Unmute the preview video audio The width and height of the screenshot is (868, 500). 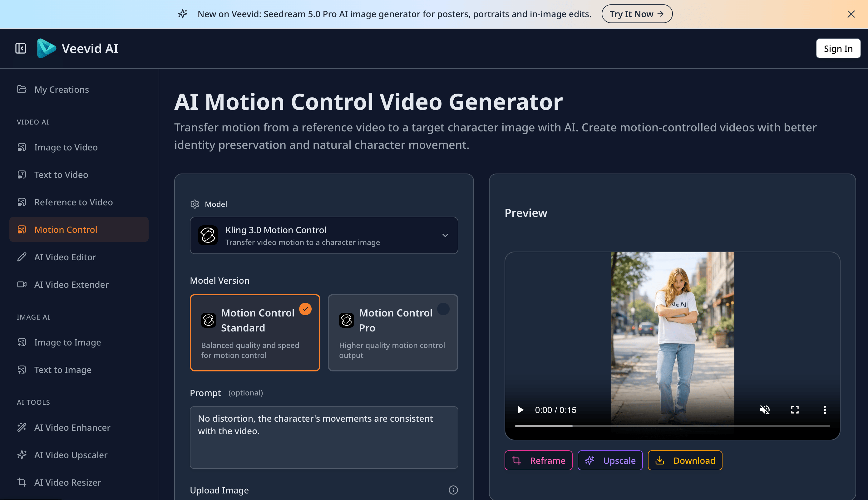(x=765, y=410)
